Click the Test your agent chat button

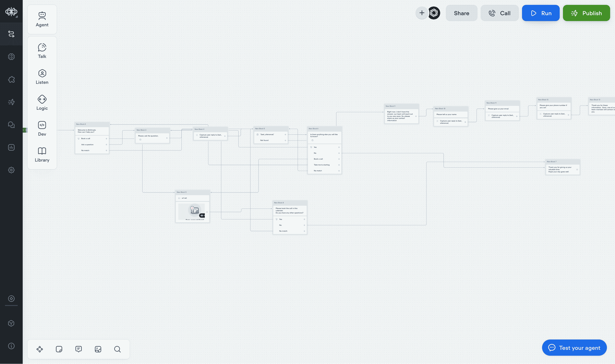point(574,348)
